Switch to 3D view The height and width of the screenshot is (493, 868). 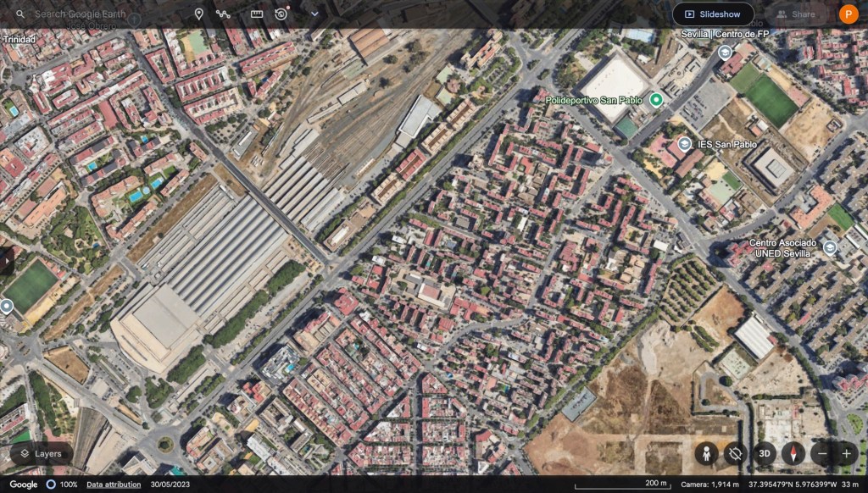(x=765, y=454)
